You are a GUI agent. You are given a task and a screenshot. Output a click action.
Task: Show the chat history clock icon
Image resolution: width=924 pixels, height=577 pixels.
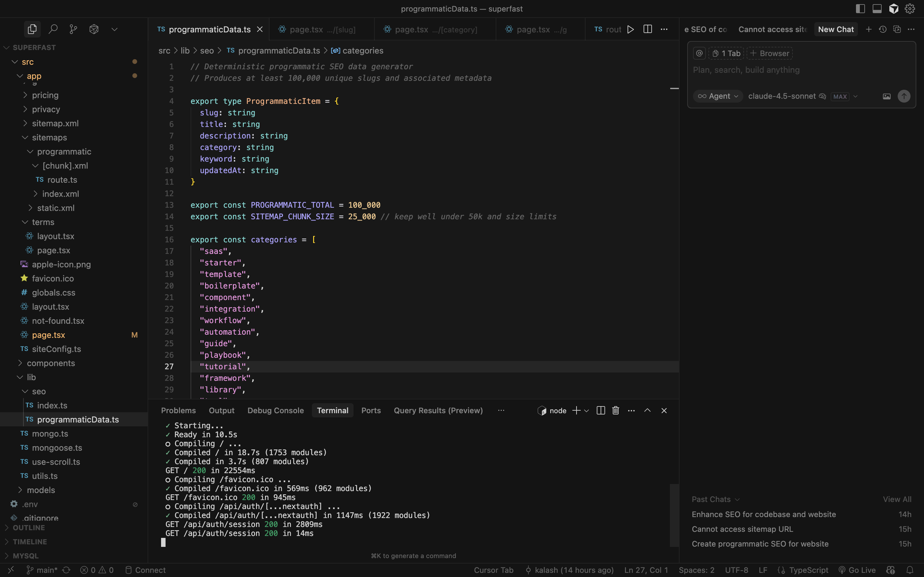click(x=883, y=29)
